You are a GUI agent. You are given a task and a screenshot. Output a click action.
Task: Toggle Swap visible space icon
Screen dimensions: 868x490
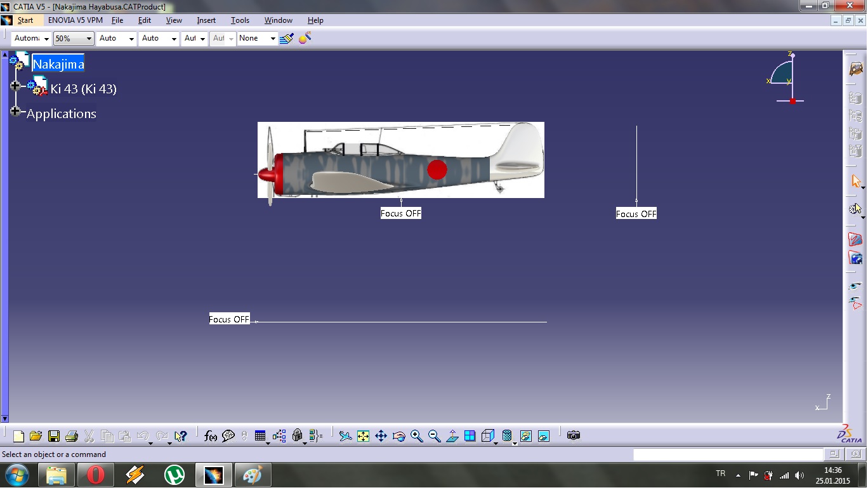click(x=544, y=436)
